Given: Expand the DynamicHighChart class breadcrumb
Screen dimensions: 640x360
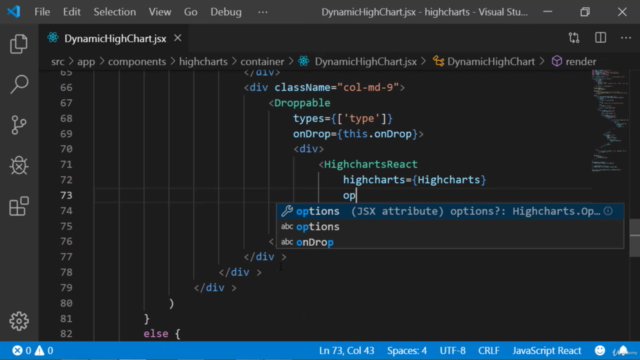Looking at the screenshot, I should tap(491, 62).
